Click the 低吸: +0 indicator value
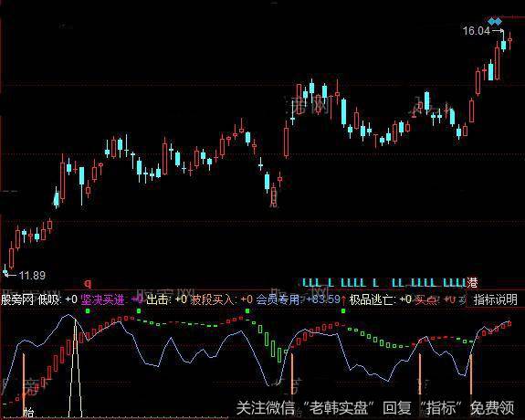Screen dimensions: 525x420 point(58,299)
